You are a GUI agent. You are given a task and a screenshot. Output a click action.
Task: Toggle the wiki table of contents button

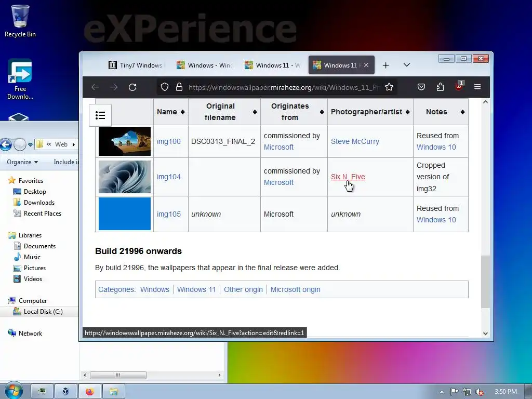100,115
